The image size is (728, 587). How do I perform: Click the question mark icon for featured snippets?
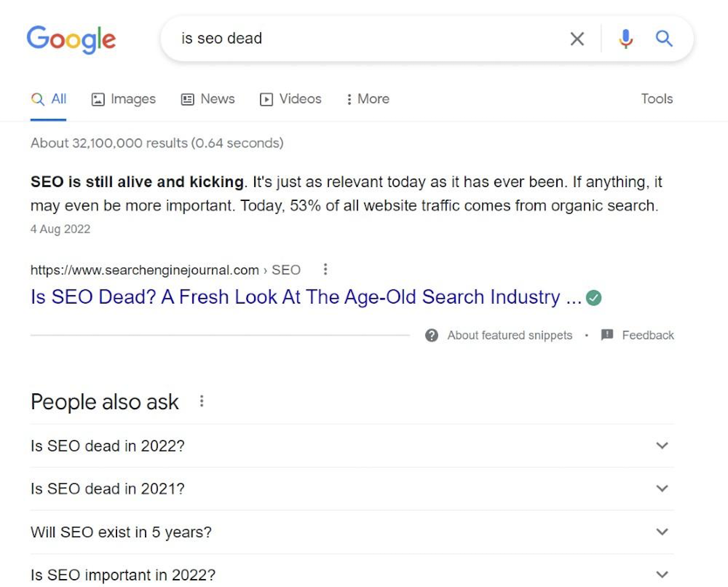[x=431, y=334]
